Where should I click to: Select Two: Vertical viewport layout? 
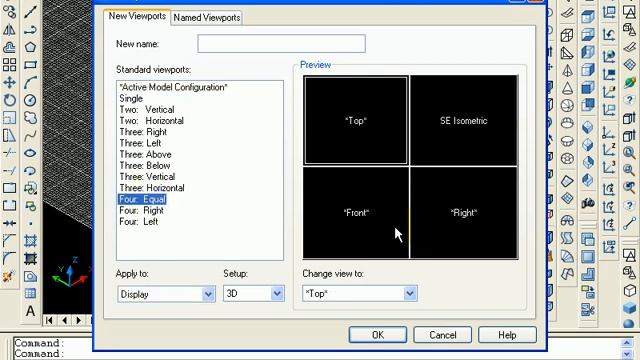[x=147, y=109]
